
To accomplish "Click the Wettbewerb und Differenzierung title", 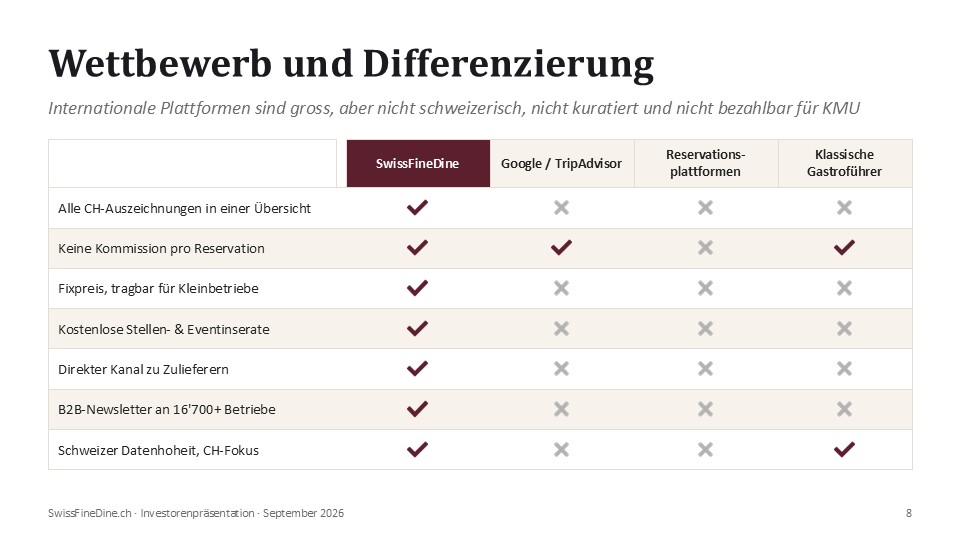I will point(351,64).
